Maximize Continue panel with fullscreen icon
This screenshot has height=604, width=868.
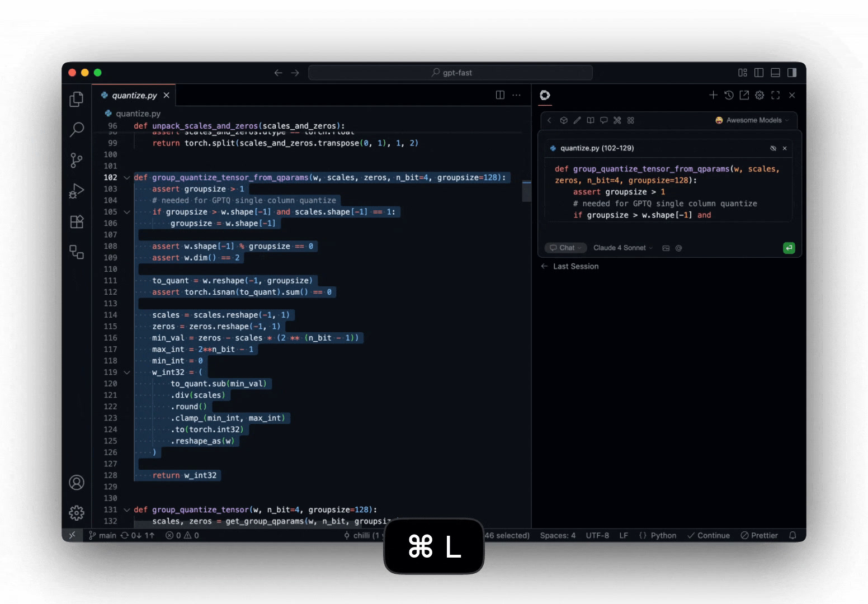[x=775, y=95]
